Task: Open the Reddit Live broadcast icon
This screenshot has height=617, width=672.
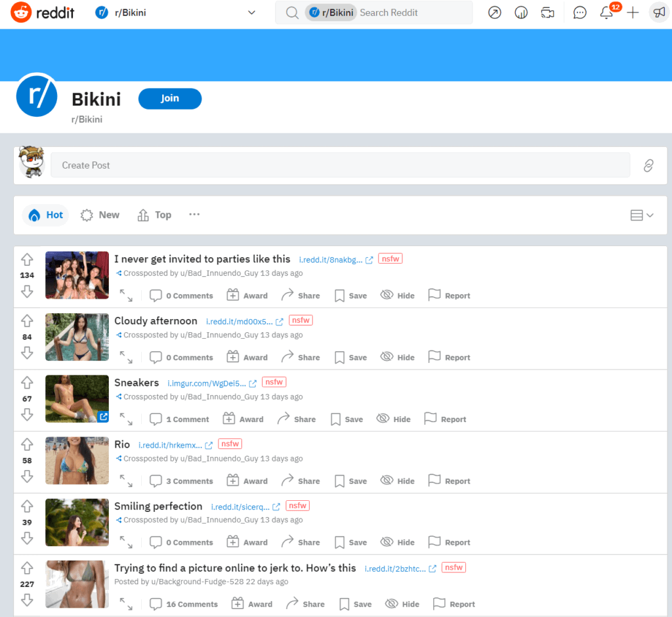Action: point(547,13)
